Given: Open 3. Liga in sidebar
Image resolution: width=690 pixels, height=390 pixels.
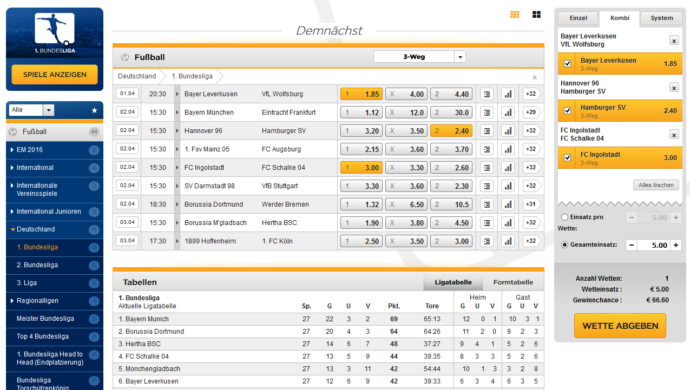Looking at the screenshot, I should [x=55, y=283].
